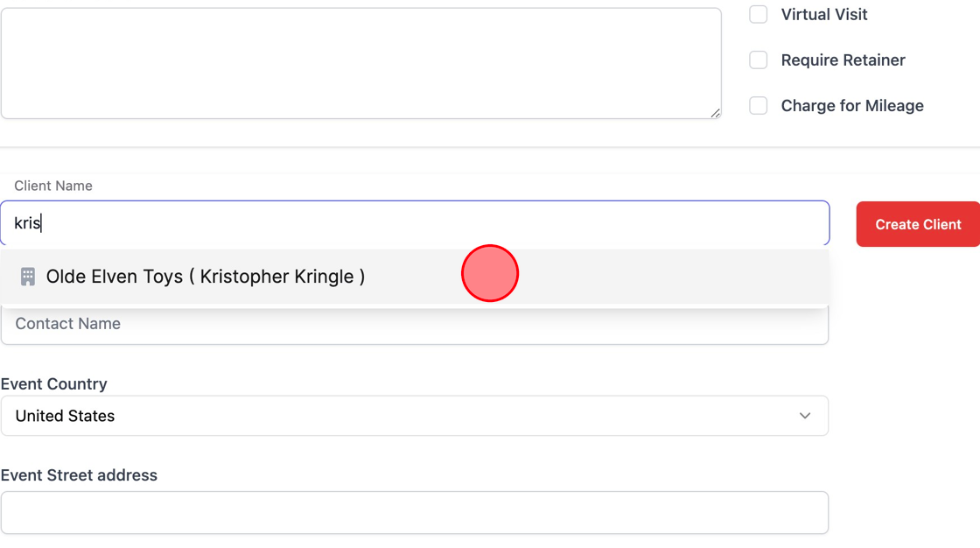
Task: Tick the Require Retainer checkbox
Action: [x=759, y=60]
